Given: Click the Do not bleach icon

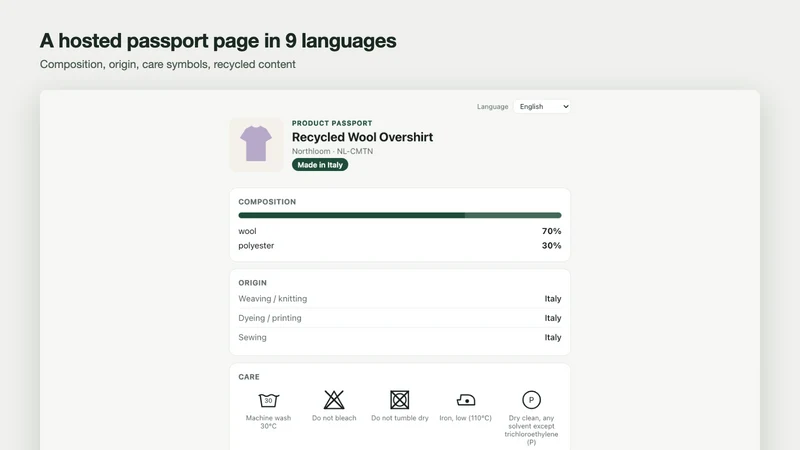Looking at the screenshot, I should 334,400.
